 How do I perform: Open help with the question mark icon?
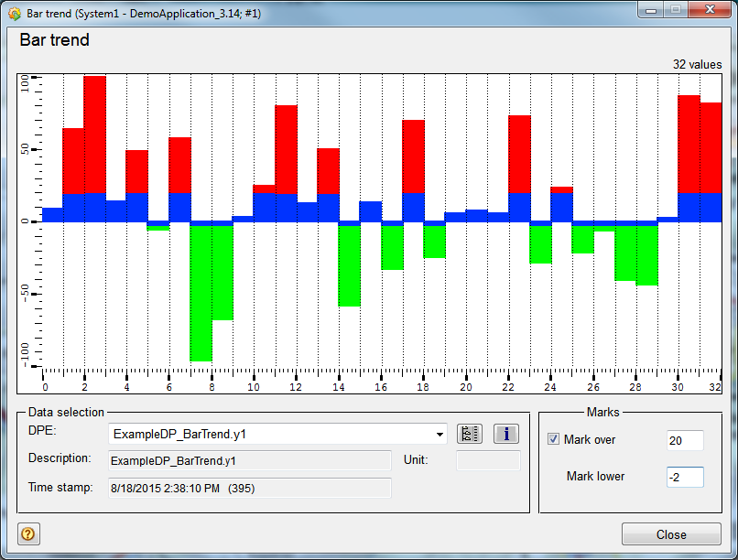pyautogui.click(x=28, y=533)
